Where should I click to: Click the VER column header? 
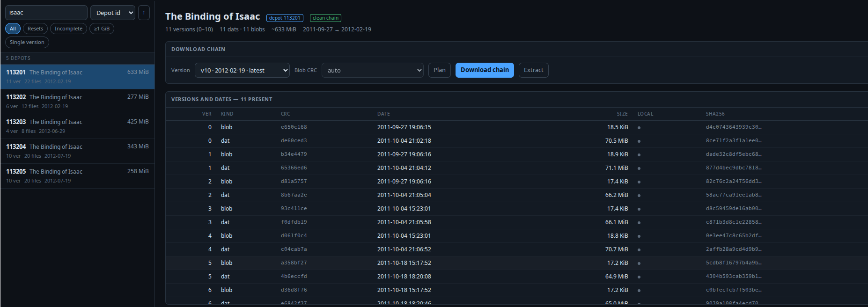[206, 114]
